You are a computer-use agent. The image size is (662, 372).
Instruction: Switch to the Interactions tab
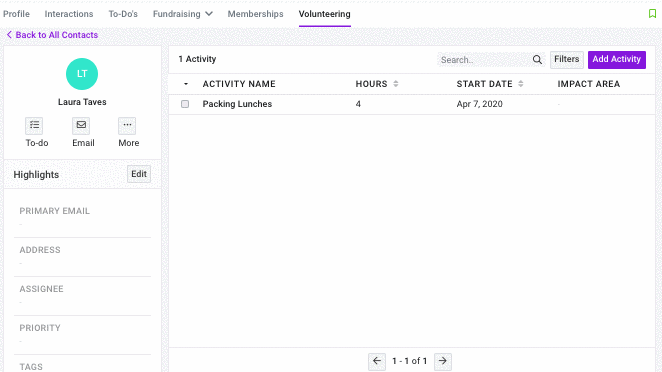(69, 14)
